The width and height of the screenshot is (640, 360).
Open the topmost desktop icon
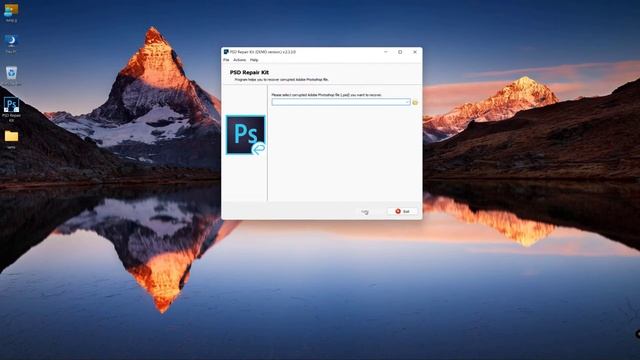pyautogui.click(x=11, y=12)
